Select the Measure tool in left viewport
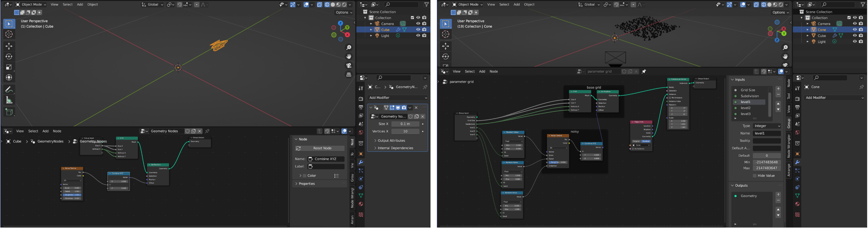The width and height of the screenshot is (868, 228). (x=9, y=100)
